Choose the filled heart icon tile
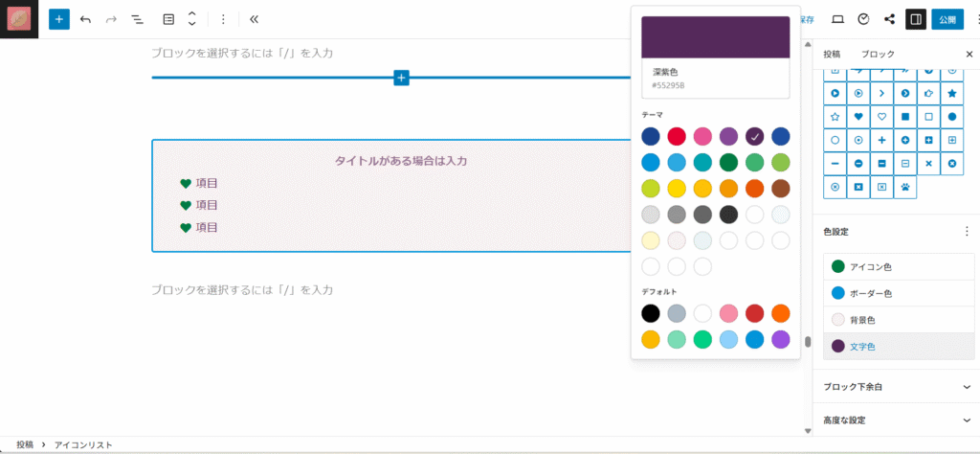Viewport: 980px width, 454px height. point(858,116)
